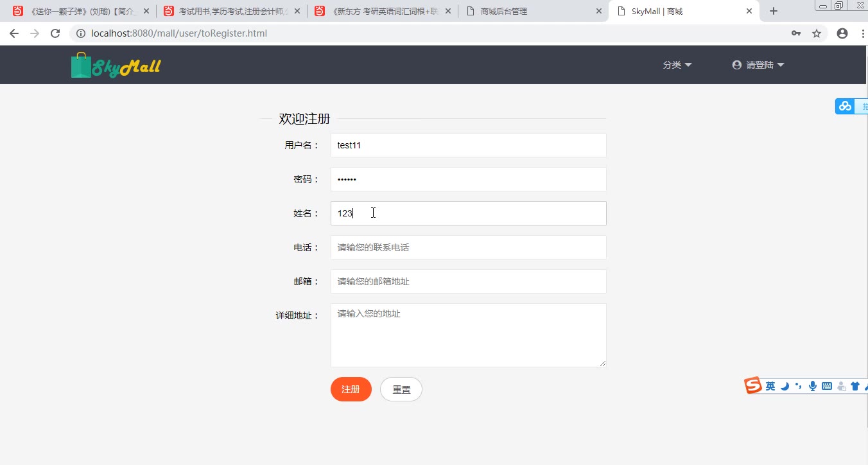
Task: Switch to the 送你一颗子弹 tab
Action: (x=81, y=12)
